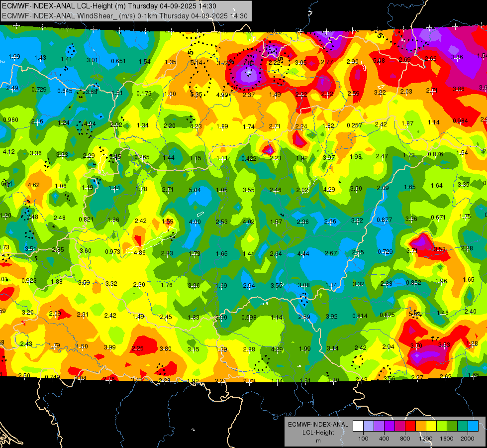
Task: Pick the lime green legend swatch
Action: (442, 426)
